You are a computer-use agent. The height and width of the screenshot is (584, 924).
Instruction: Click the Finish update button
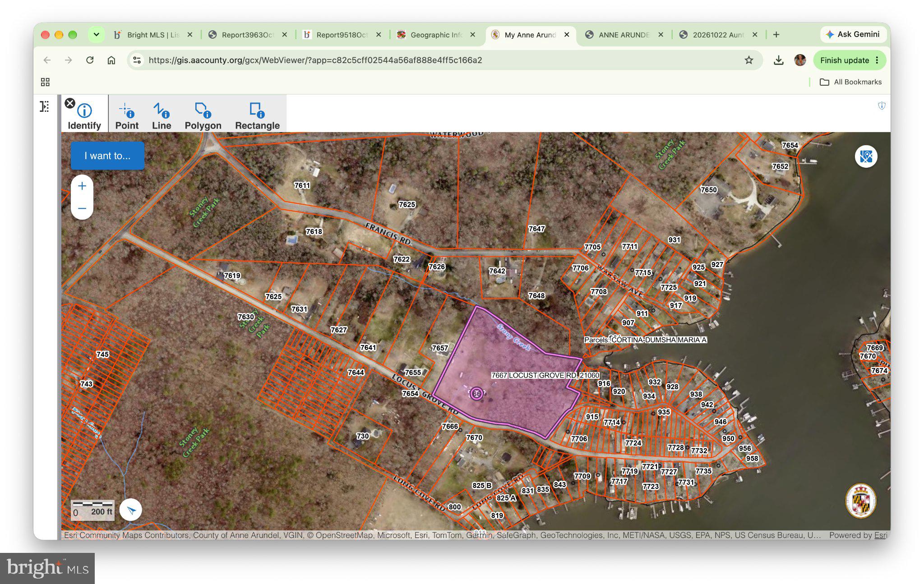[849, 60]
